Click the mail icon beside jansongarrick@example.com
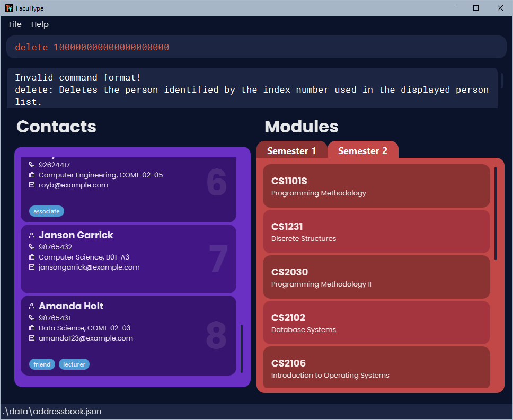Viewport: 513px width, 420px height. [x=32, y=267]
